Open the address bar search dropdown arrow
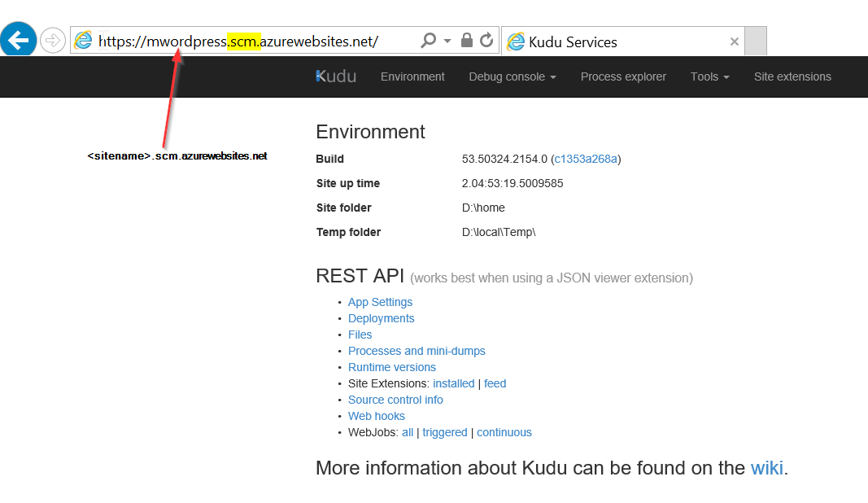Screen dimensions: 868x503 [x=447, y=41]
